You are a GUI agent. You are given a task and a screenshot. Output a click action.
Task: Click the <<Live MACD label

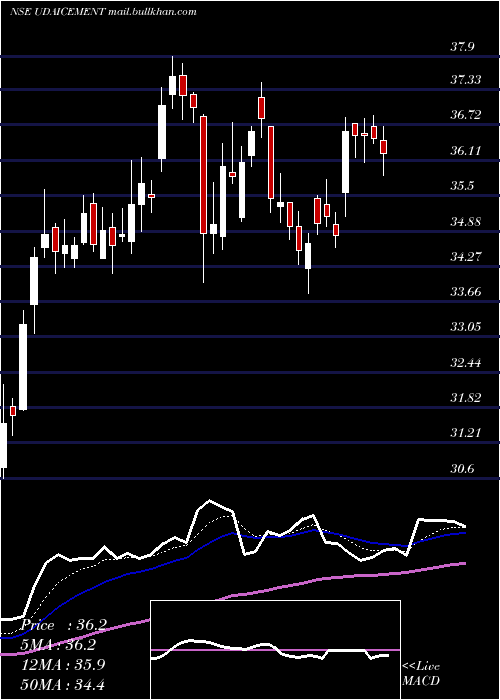(421, 673)
